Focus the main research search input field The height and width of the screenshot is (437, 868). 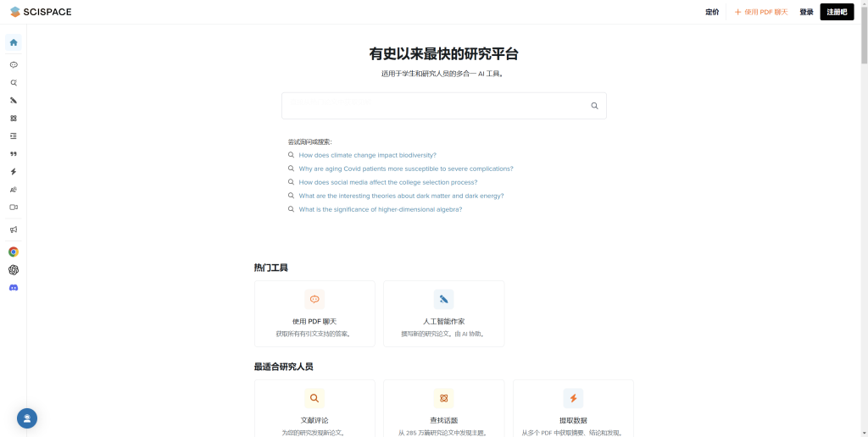(444, 106)
